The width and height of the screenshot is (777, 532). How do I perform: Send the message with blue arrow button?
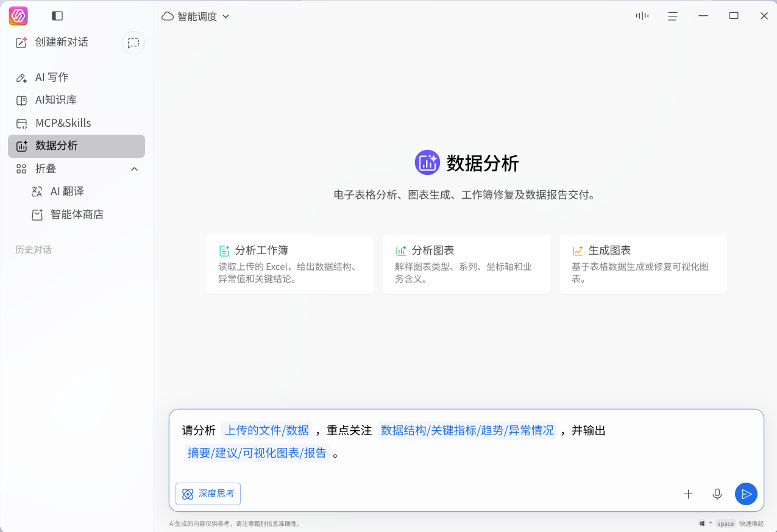click(x=746, y=494)
